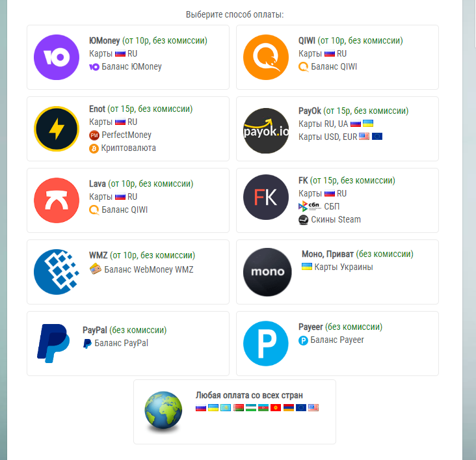Click the text Карты Украины
Screen dimensions: 476x460
pos(343,267)
